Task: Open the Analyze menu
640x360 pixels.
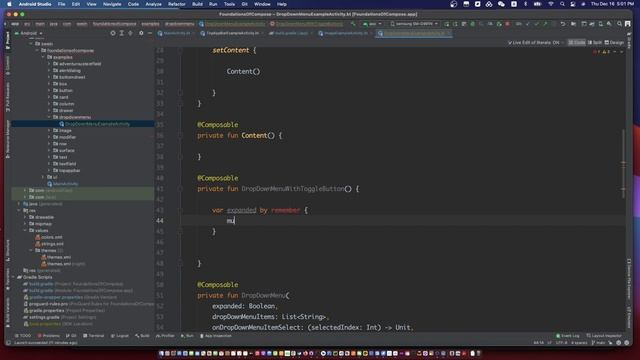Action: tap(153, 4)
